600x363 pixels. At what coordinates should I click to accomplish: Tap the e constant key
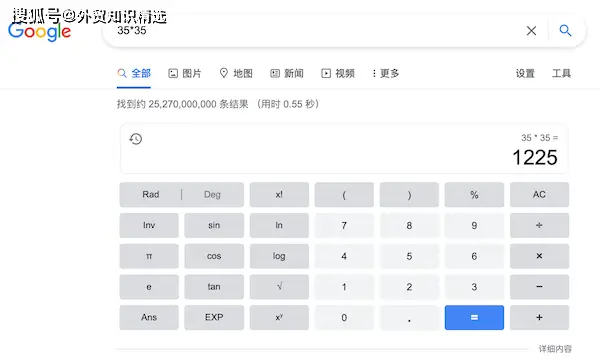[x=149, y=286]
